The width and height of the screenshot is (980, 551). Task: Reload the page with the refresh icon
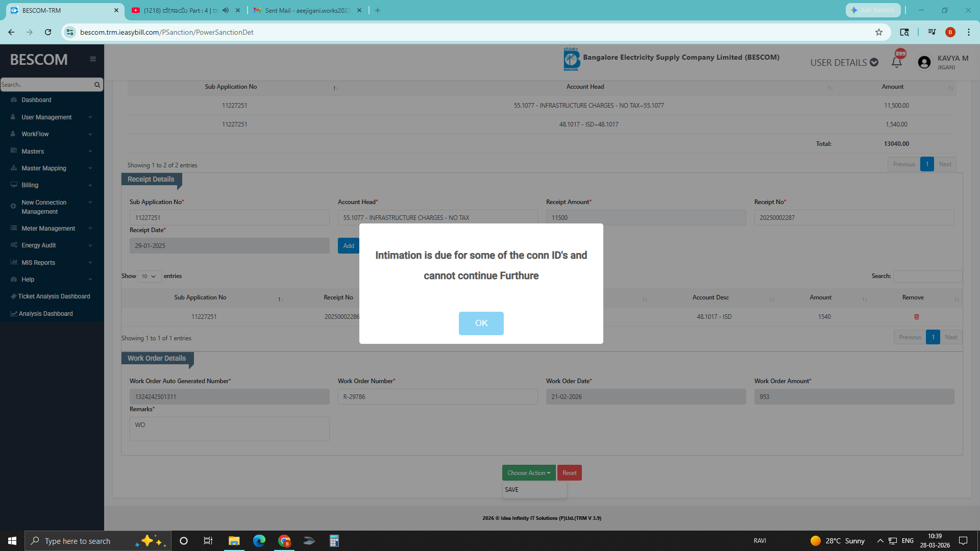click(48, 32)
